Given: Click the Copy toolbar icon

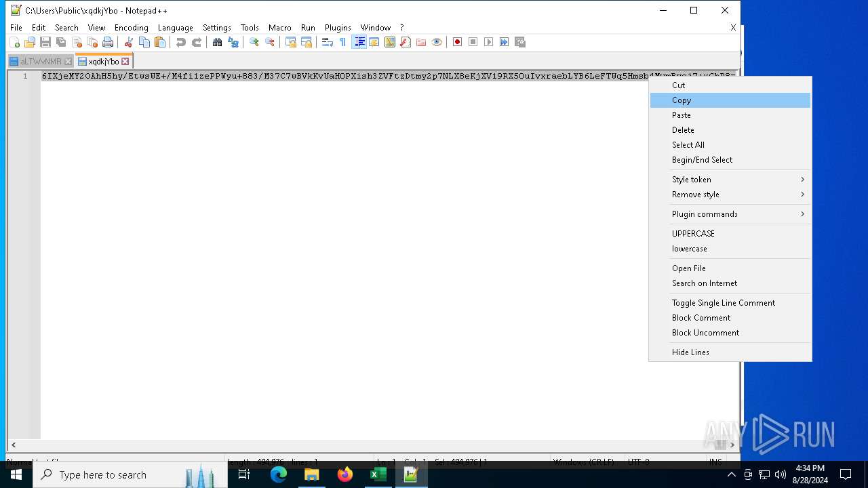Looking at the screenshot, I should pos(144,42).
